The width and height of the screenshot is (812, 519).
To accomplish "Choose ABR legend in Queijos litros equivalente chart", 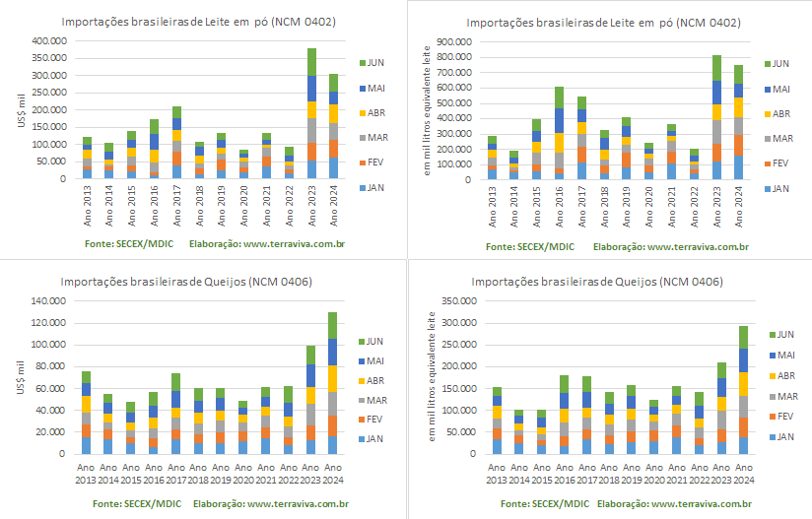I will coord(782,376).
